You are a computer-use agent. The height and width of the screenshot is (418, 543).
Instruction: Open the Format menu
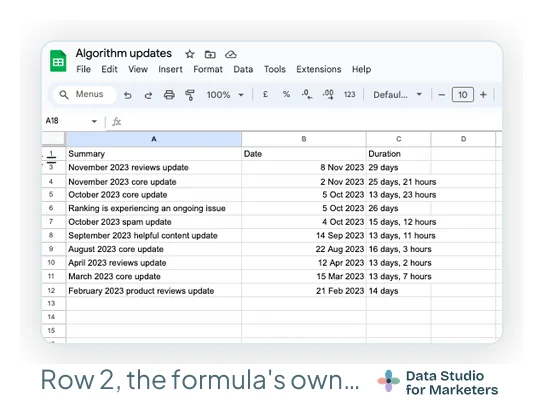pyautogui.click(x=208, y=69)
